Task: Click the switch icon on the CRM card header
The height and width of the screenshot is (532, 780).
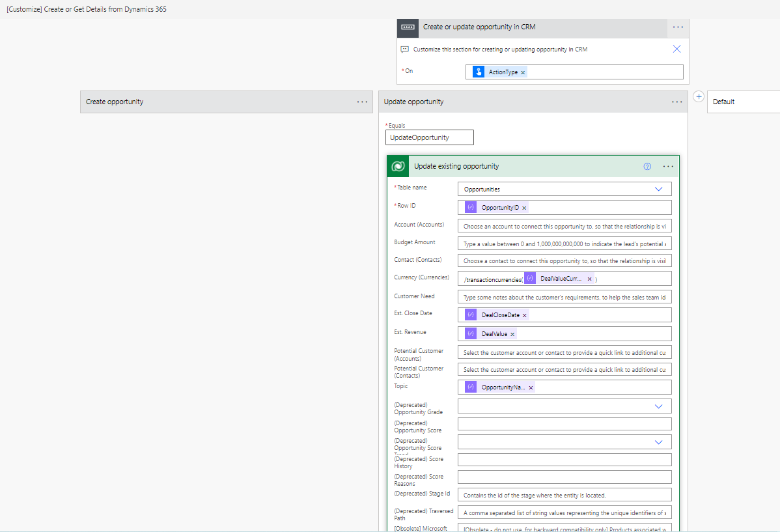Action: click(x=408, y=27)
